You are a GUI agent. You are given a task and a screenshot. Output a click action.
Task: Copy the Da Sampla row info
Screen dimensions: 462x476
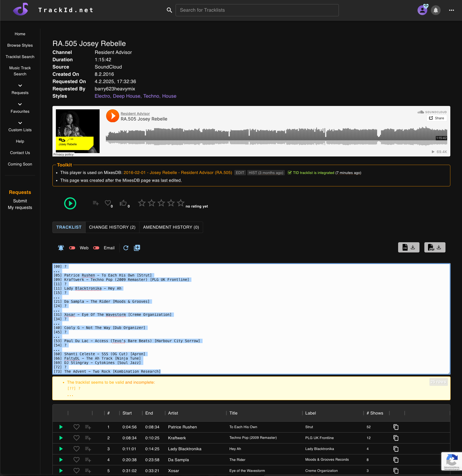(x=396, y=460)
